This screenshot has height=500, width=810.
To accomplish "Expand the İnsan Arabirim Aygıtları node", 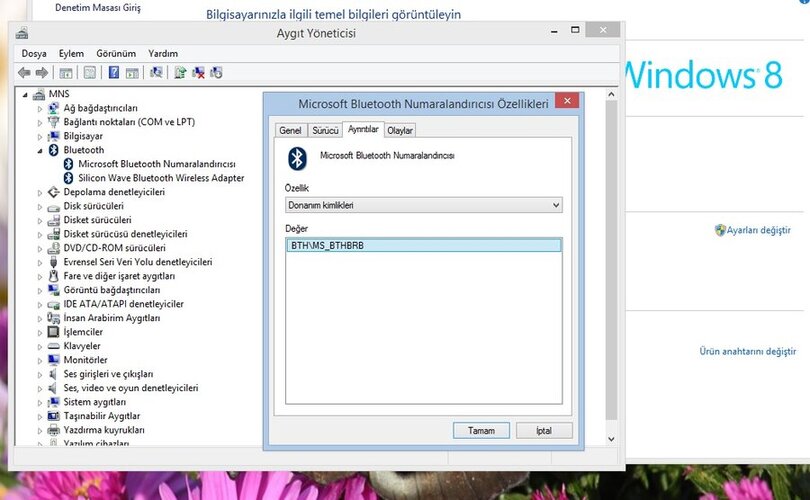I will [x=40, y=318].
